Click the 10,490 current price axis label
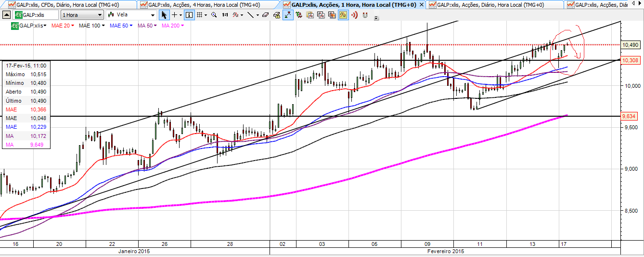The image size is (644, 257). pyautogui.click(x=631, y=45)
